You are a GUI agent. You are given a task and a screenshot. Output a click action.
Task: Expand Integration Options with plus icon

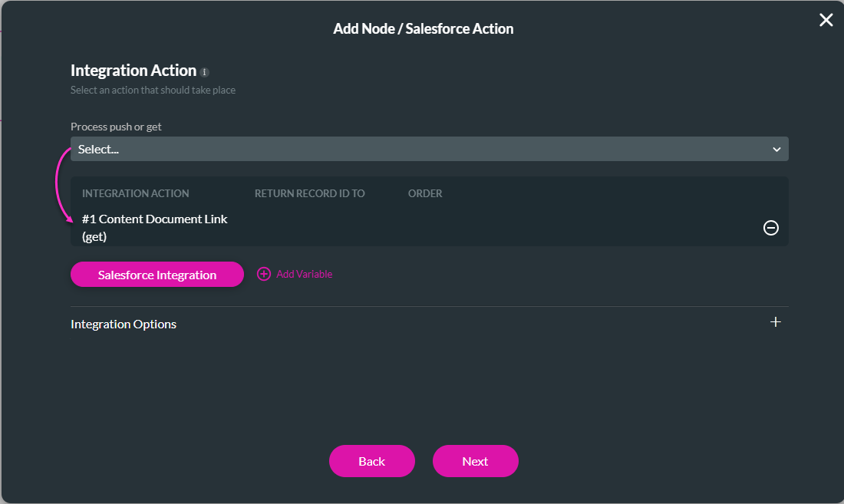pos(775,322)
